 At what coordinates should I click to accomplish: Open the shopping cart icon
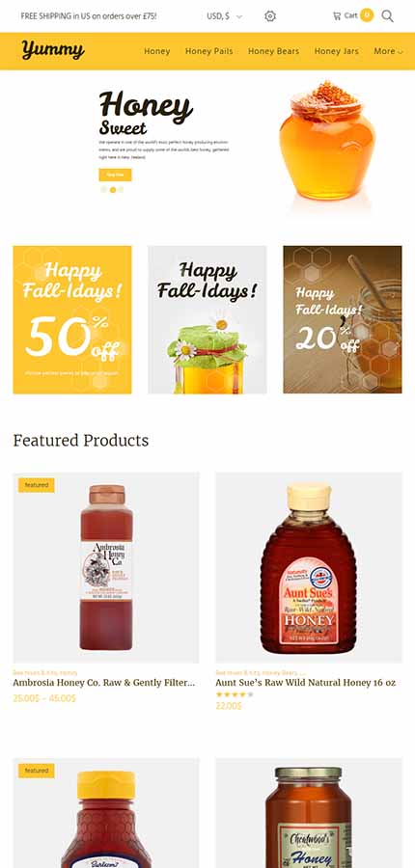coord(337,16)
